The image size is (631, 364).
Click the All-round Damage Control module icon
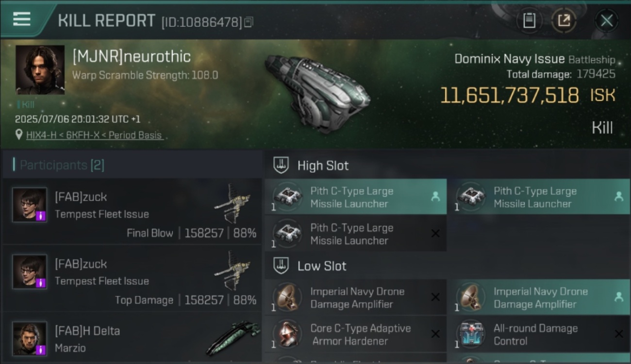point(471,334)
